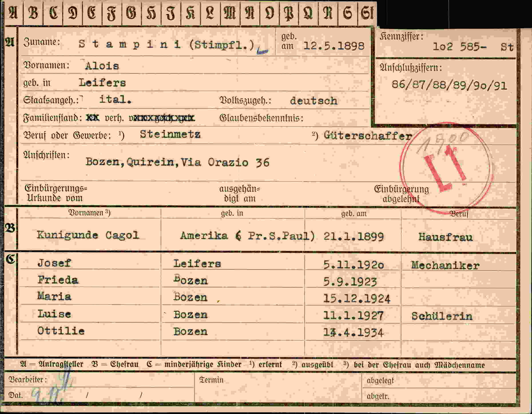Click the Glaubensbekenntnis label
Image resolution: width=532 pixels, height=414 pixels.
[x=261, y=118]
